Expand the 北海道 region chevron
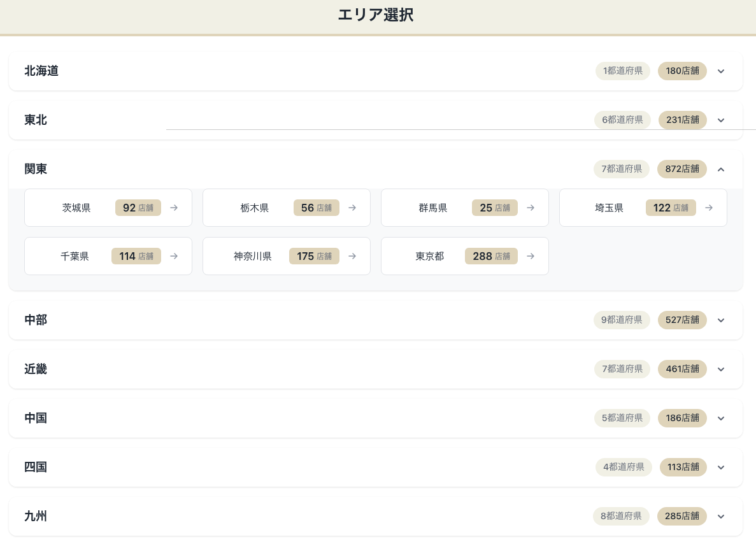 click(x=721, y=71)
